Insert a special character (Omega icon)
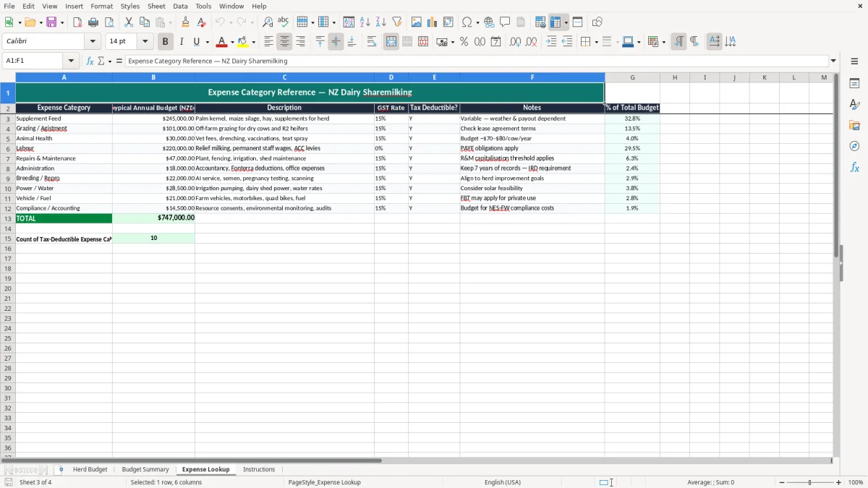Viewport: 868px width, 488px height. [467, 22]
